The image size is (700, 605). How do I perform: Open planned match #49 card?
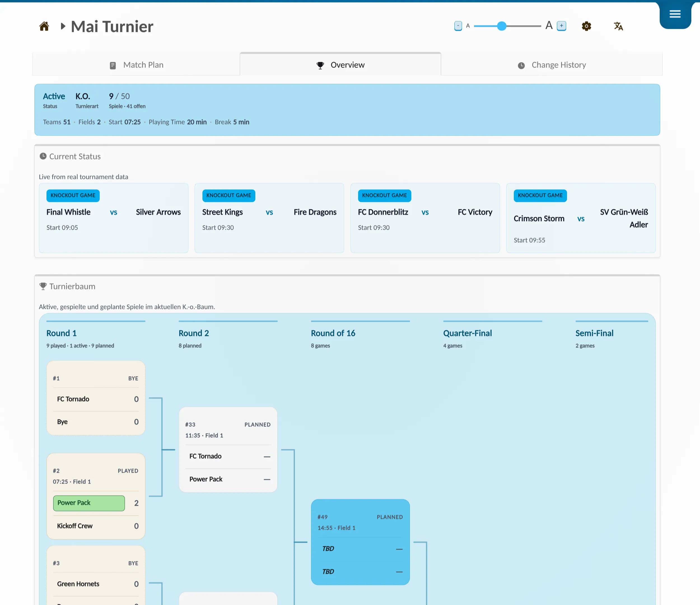360,542
